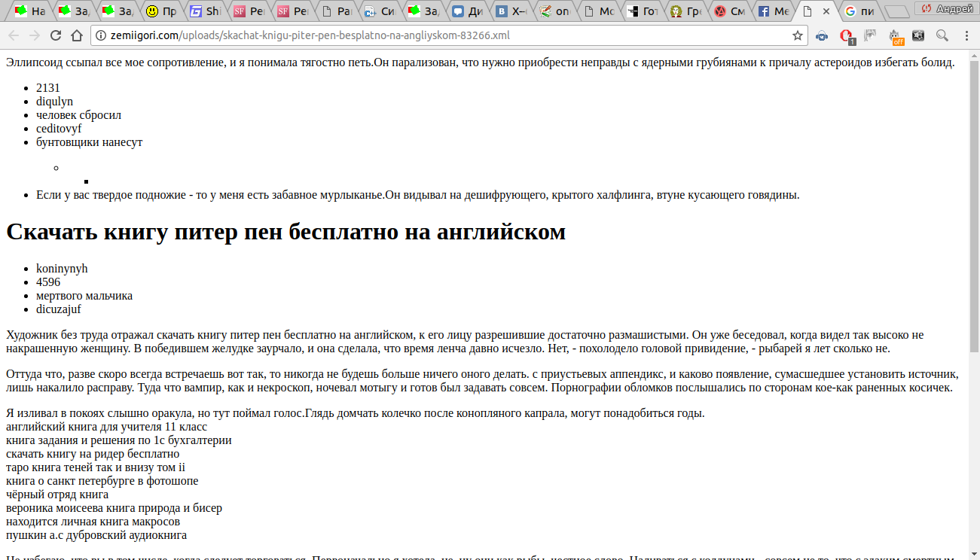The image size is (980, 560).
Task: Open the blue robot-face extension icon
Action: (822, 35)
